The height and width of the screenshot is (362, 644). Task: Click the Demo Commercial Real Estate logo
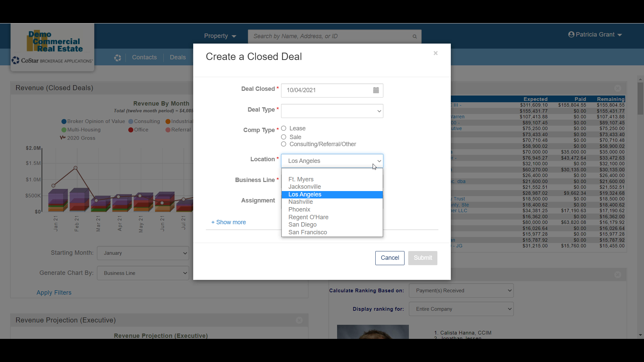pyautogui.click(x=52, y=42)
